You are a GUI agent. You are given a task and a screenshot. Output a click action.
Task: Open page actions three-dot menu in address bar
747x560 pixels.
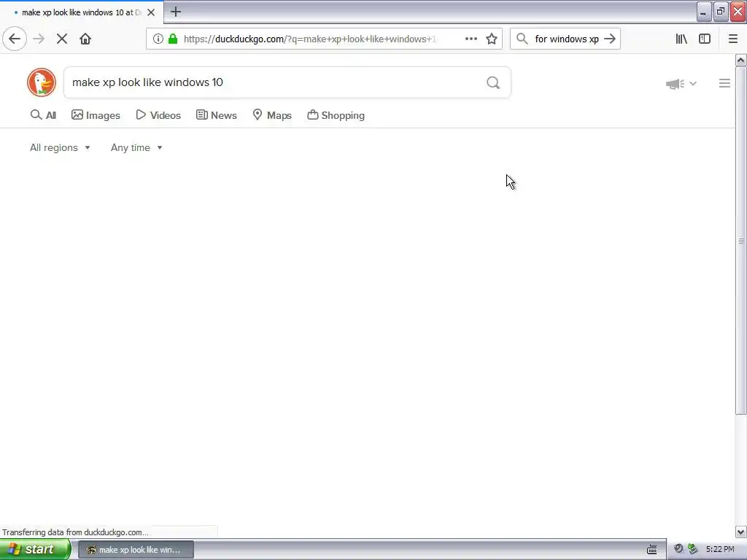click(x=471, y=39)
